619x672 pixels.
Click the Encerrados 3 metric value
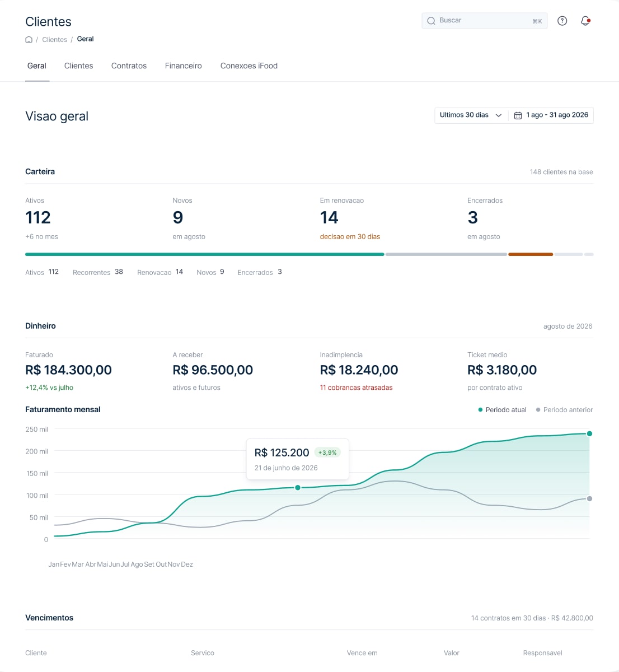tap(473, 217)
